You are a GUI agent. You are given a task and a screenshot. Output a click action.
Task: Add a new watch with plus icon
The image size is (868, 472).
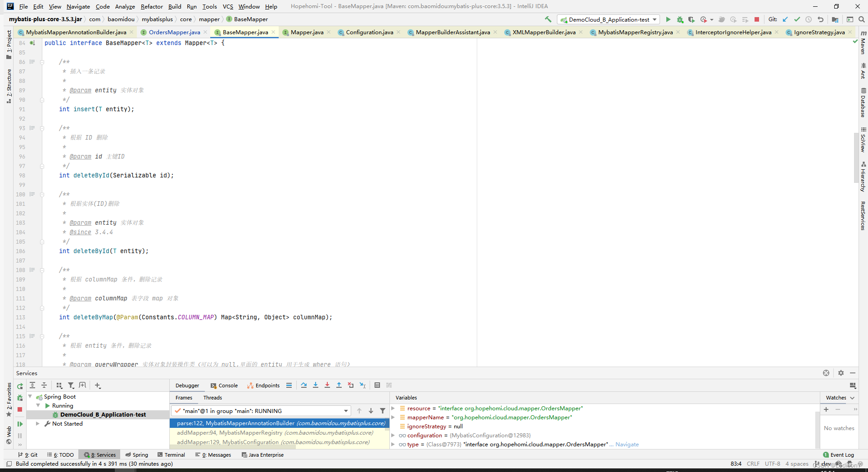pyautogui.click(x=826, y=409)
